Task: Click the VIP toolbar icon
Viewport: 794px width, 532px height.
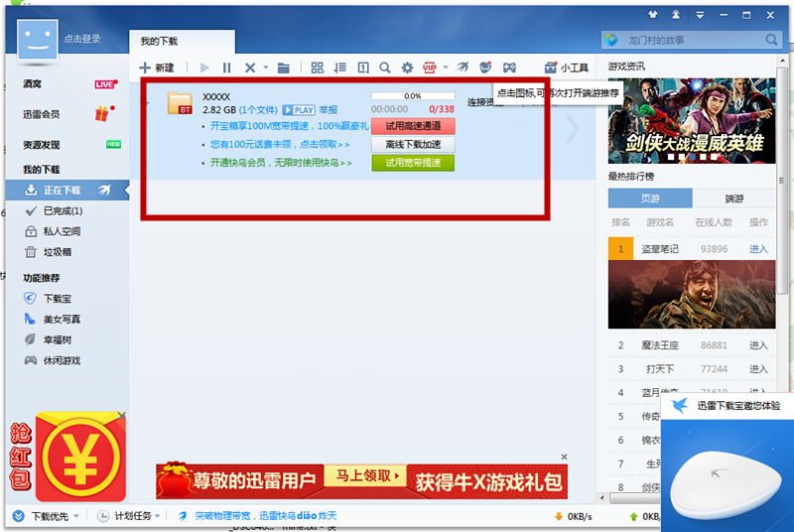Action: click(x=430, y=67)
